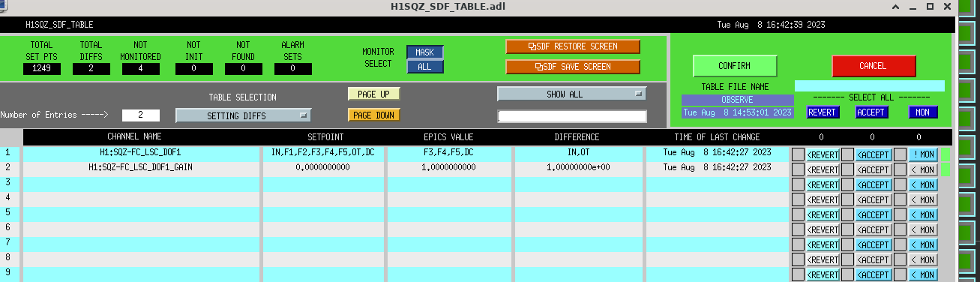
Task: Tick accept checkbox in row 4
Action: 848,199
